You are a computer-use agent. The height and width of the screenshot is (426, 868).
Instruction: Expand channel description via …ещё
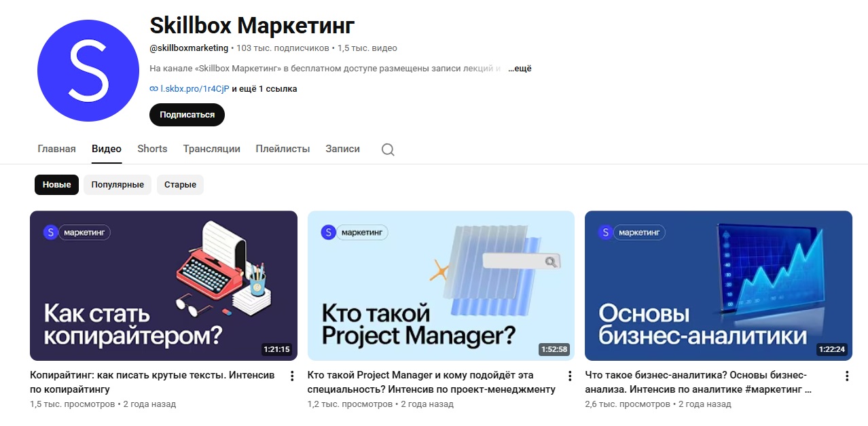click(520, 69)
